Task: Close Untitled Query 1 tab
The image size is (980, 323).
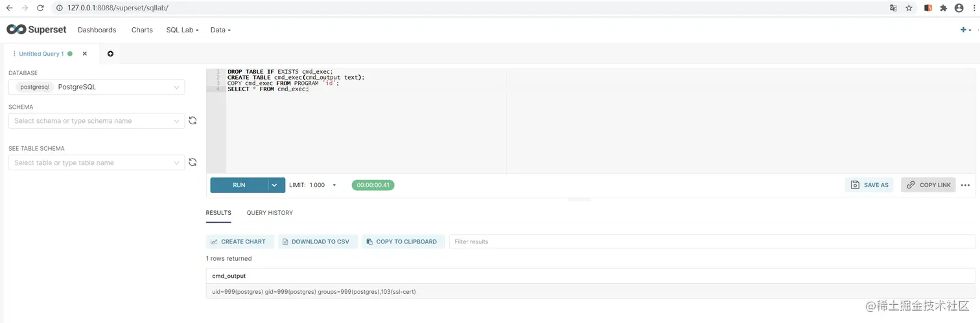Action: pos(85,54)
